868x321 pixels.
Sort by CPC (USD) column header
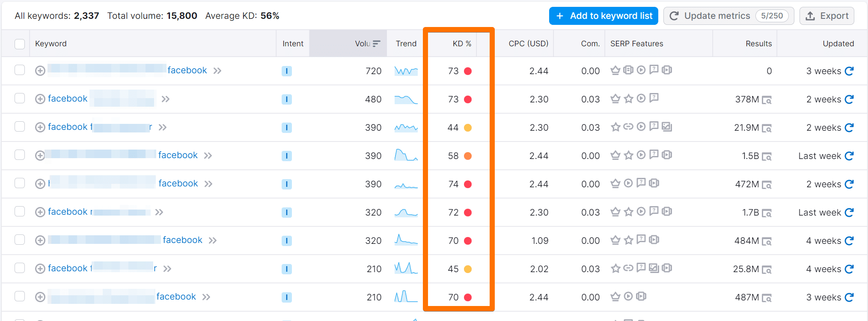[528, 44]
